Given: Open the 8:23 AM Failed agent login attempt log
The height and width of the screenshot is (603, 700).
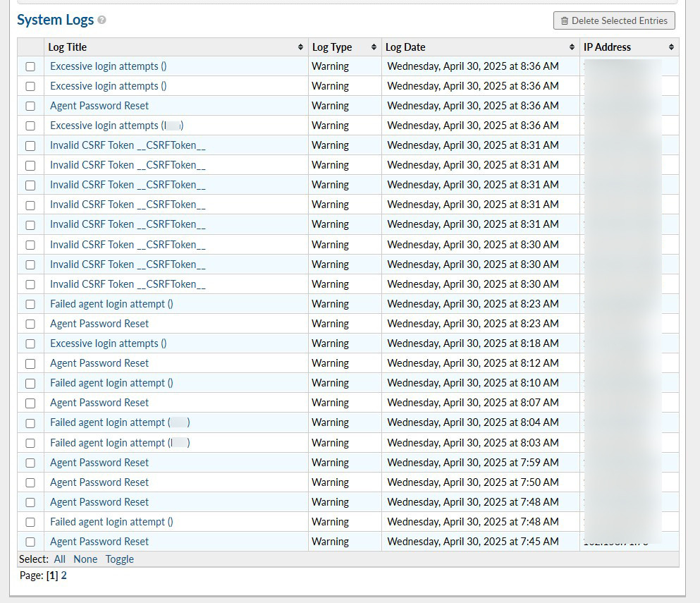Looking at the screenshot, I should tap(111, 304).
